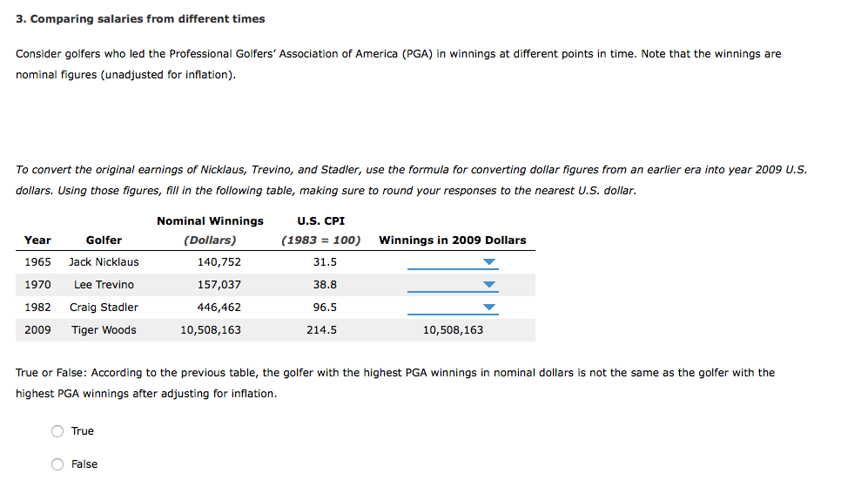Click Lee Trevino's nominal winnings 157,037
The image size is (868, 494).
click(x=219, y=285)
